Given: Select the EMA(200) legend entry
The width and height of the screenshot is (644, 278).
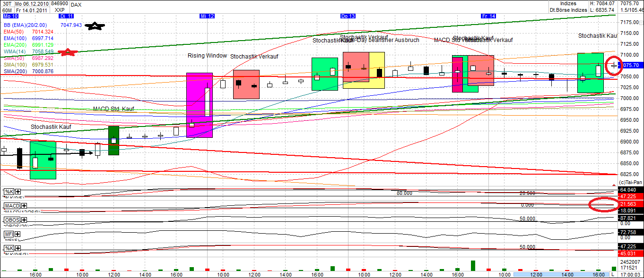Looking at the screenshot, I should (x=15, y=44).
